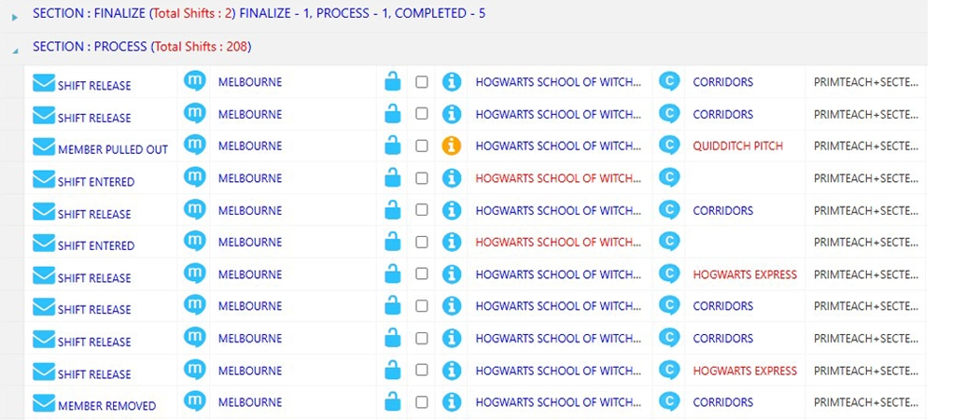Image resolution: width=980 pixels, height=420 pixels.
Task: Click Hogwarts School text in QUIDDITCH PITCH row
Action: pos(558,147)
